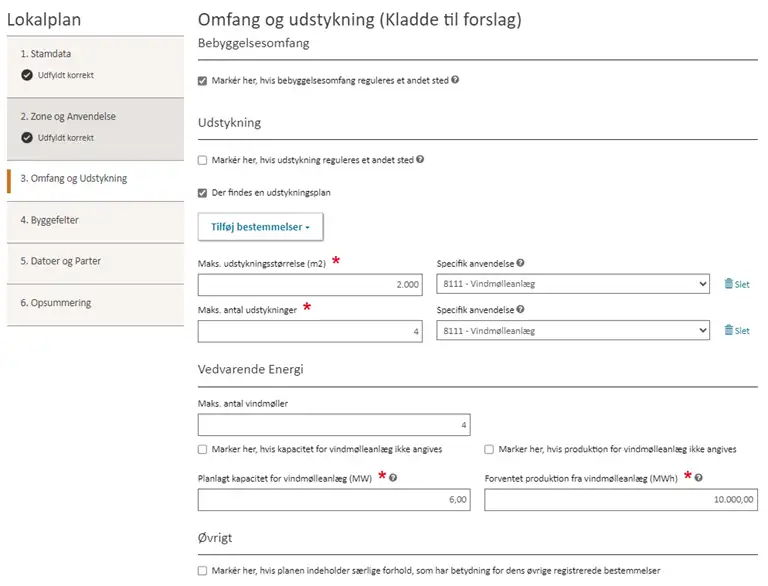Click trash Slet icon for udstykningsstørrelse row

pyautogui.click(x=737, y=284)
